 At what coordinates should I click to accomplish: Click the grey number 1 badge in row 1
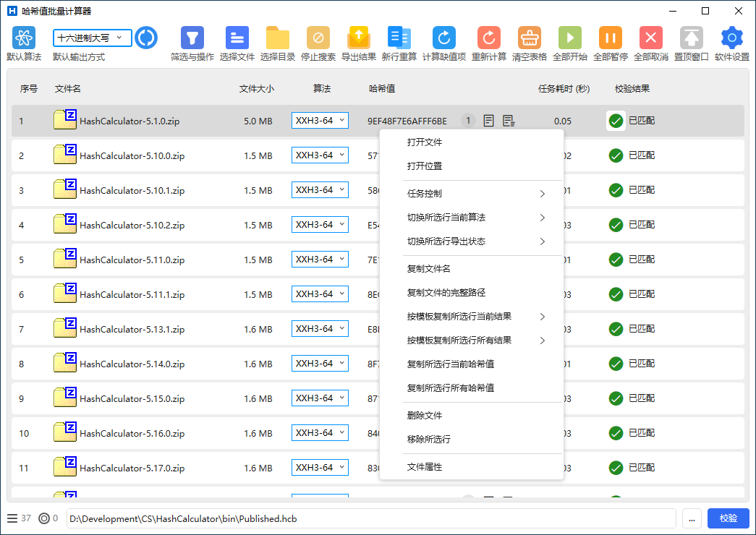[467, 121]
